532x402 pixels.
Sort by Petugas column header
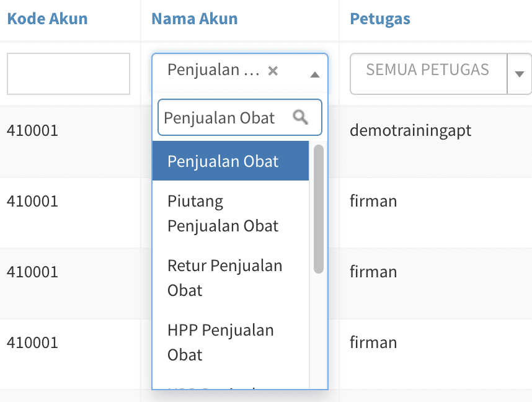coord(380,19)
